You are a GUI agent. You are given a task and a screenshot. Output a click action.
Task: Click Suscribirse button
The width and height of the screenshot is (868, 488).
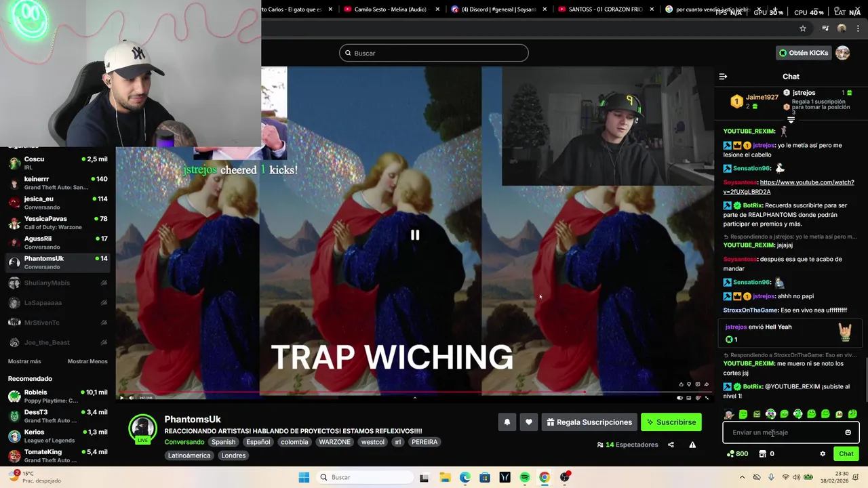click(671, 422)
